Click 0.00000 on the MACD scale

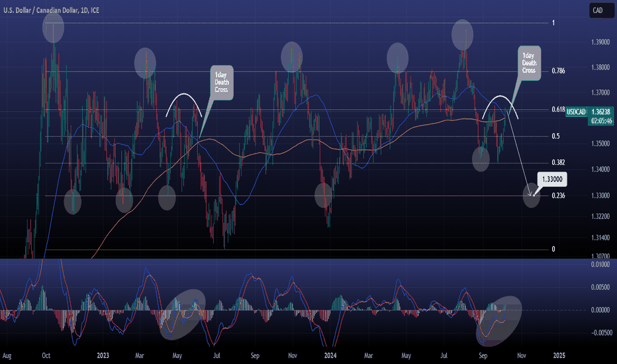pyautogui.click(x=602, y=310)
